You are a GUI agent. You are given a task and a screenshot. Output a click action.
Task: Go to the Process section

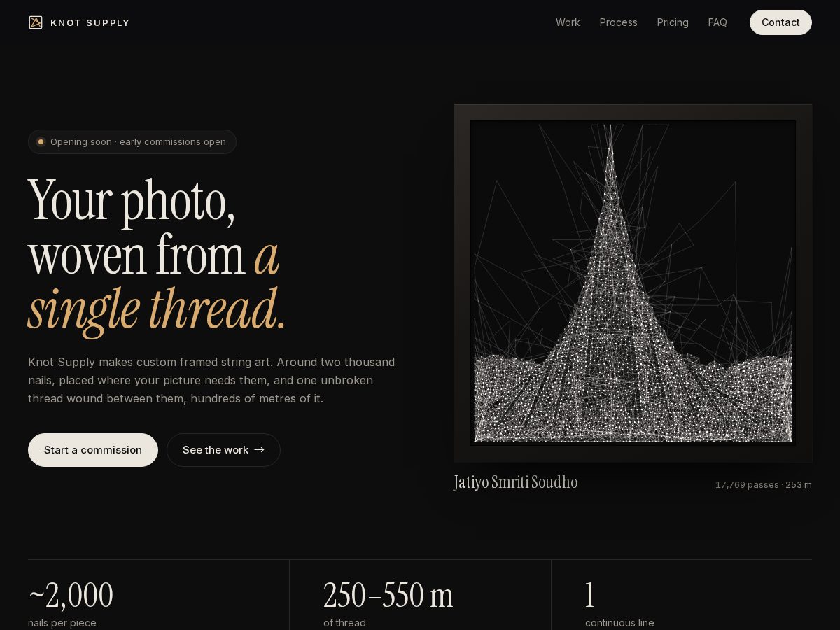pyautogui.click(x=619, y=22)
